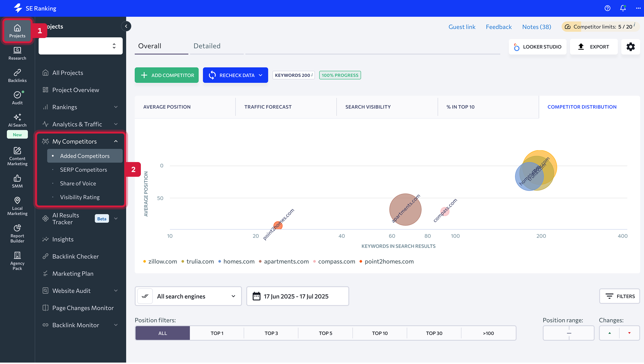Open the date range calendar icon
The height and width of the screenshot is (364, 644).
coord(256,296)
